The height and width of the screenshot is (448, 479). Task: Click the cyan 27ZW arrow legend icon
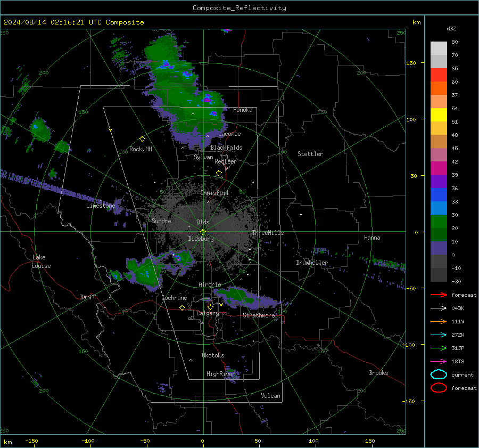pyautogui.click(x=439, y=335)
